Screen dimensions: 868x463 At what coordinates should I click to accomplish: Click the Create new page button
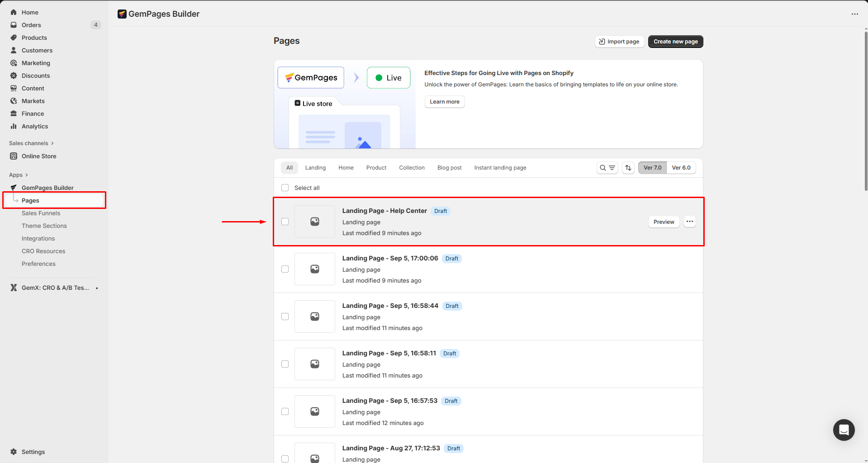coord(675,42)
